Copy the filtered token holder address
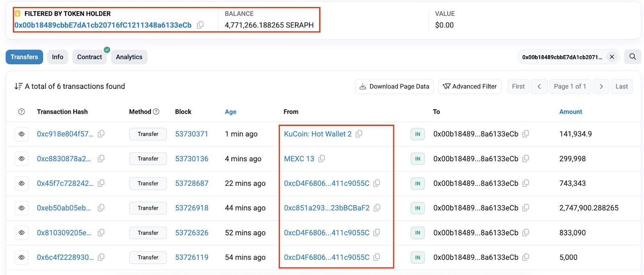Screen dimensions: 644x275 (200, 25)
